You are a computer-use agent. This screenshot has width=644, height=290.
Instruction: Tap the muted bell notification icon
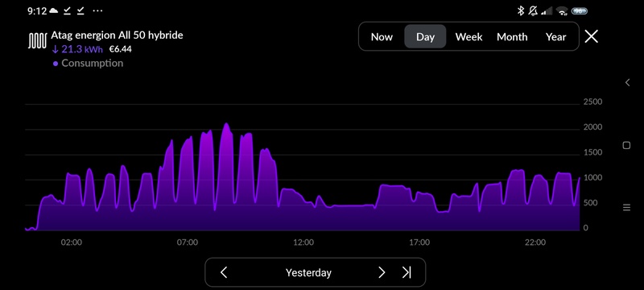coord(533,11)
